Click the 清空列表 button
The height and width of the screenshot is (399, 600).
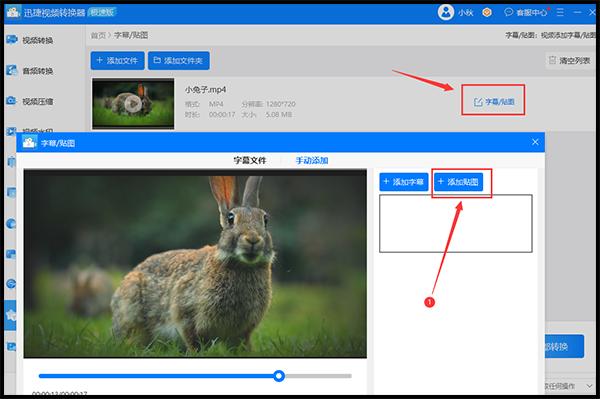pyautogui.click(x=569, y=60)
